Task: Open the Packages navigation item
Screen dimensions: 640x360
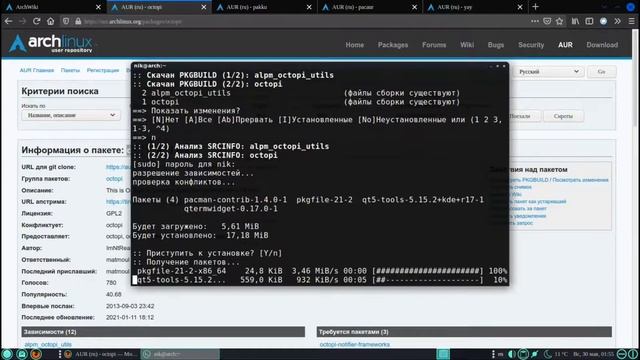Action: click(x=393, y=45)
